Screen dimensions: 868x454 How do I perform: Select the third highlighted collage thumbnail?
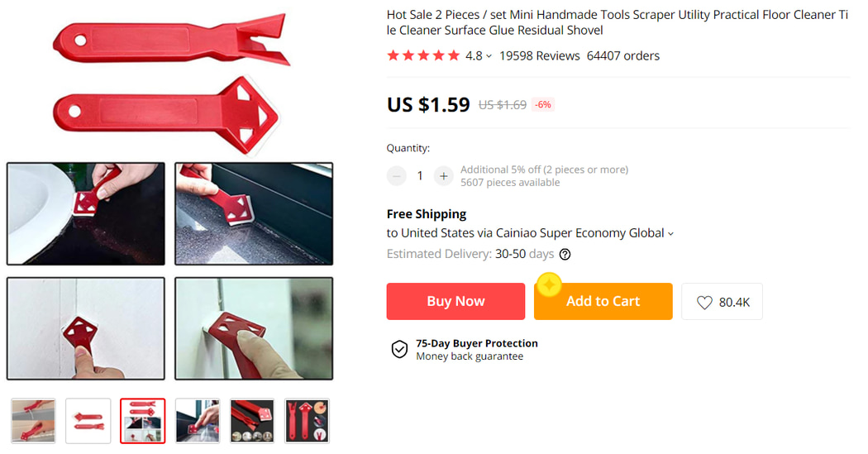pyautogui.click(x=142, y=421)
